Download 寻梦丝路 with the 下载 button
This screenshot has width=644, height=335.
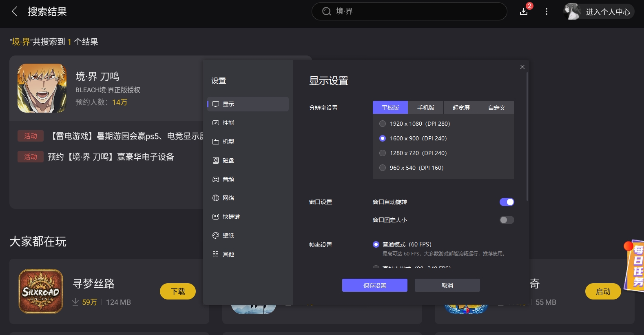tap(178, 291)
